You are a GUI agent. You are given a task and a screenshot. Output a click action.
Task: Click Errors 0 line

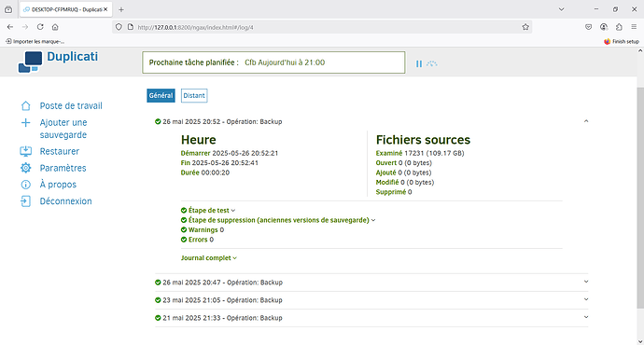pos(197,240)
